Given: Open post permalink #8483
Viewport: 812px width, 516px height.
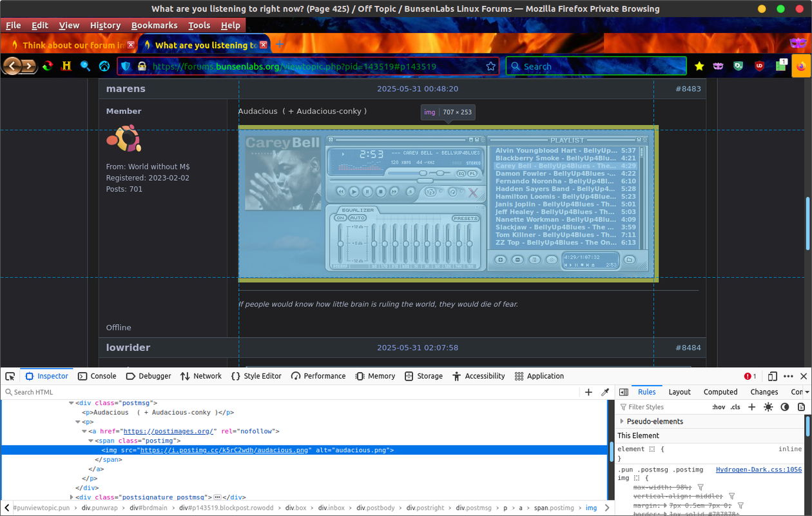Looking at the screenshot, I should pyautogui.click(x=688, y=88).
